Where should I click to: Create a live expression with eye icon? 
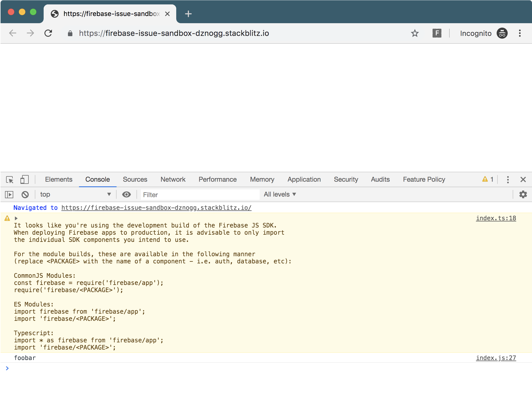click(126, 194)
